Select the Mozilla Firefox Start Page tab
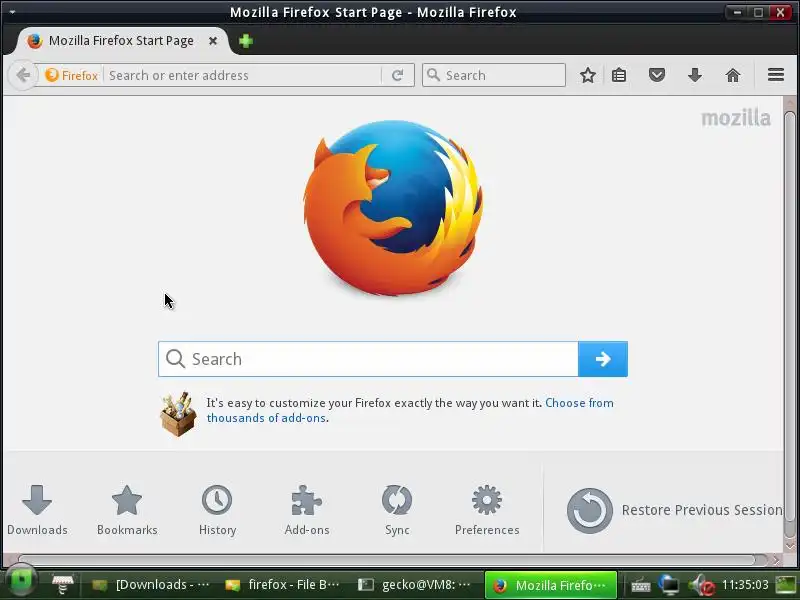 (x=121, y=41)
